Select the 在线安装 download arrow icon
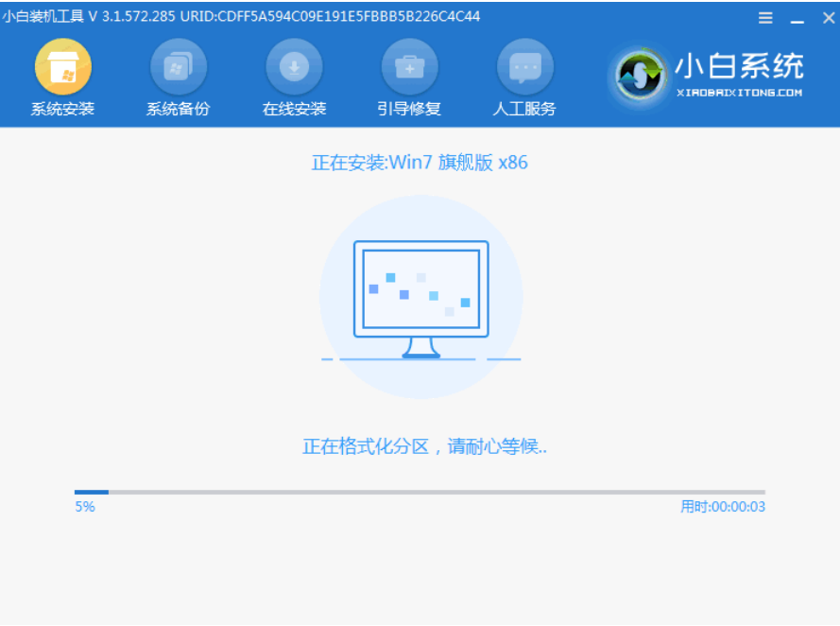840x626 pixels. (x=294, y=68)
